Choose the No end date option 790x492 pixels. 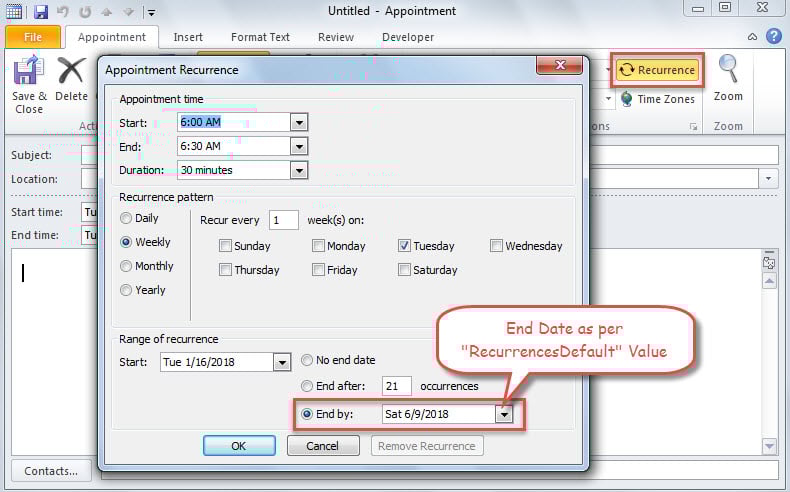pos(308,360)
